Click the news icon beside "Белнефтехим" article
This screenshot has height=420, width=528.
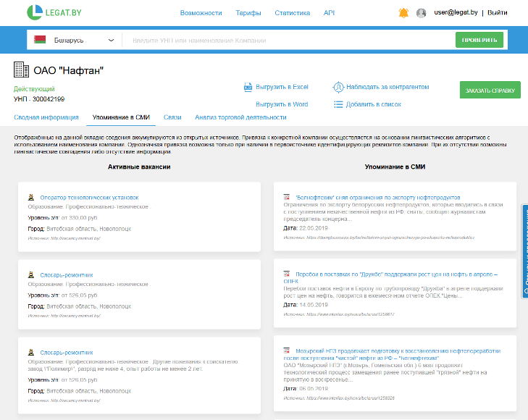coord(287,197)
